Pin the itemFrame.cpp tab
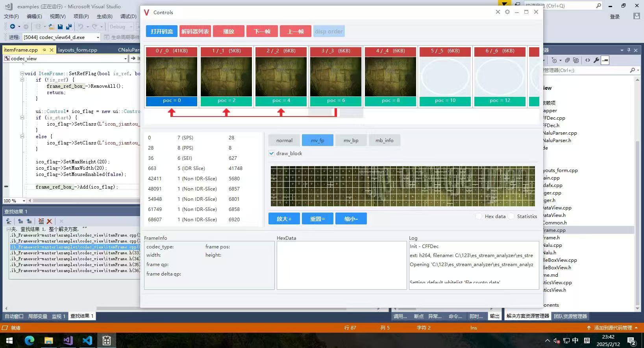Image resolution: width=644 pixels, height=348 pixels. (44, 50)
